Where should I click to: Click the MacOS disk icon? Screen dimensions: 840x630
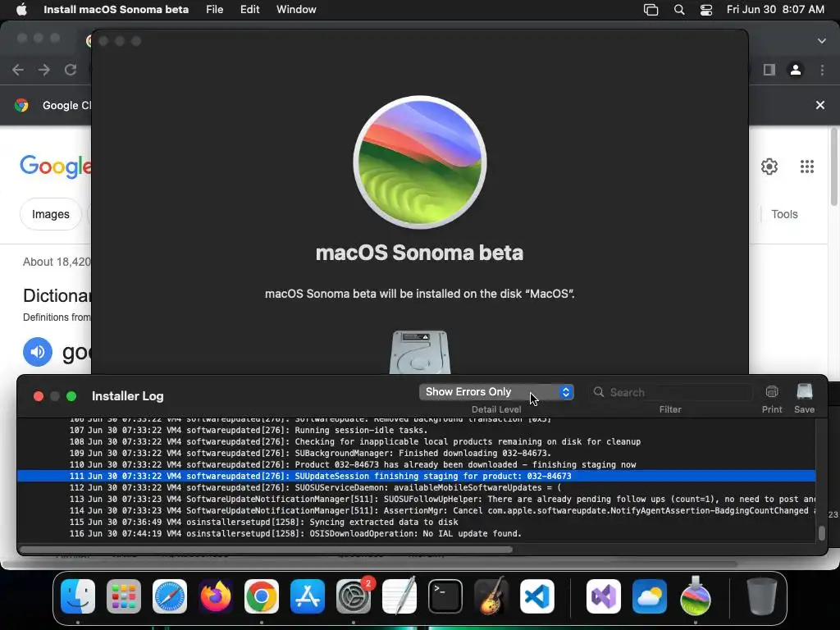pyautogui.click(x=419, y=353)
